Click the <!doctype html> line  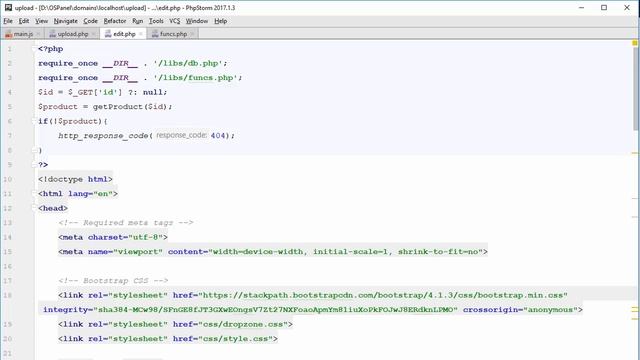pos(75,179)
